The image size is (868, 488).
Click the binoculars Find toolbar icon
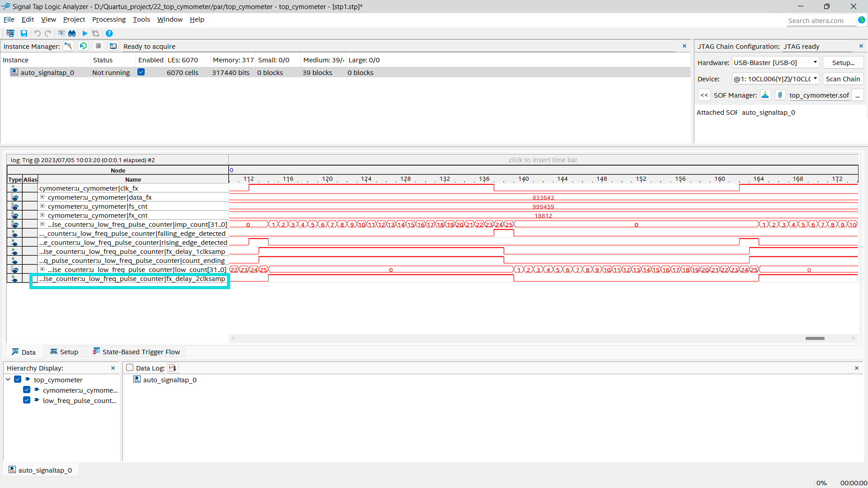[x=72, y=33]
